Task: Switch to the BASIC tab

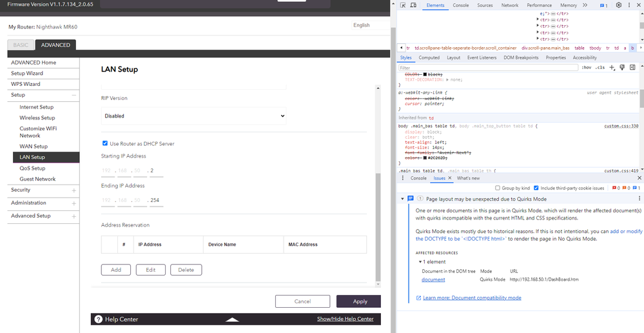Action: (21, 45)
